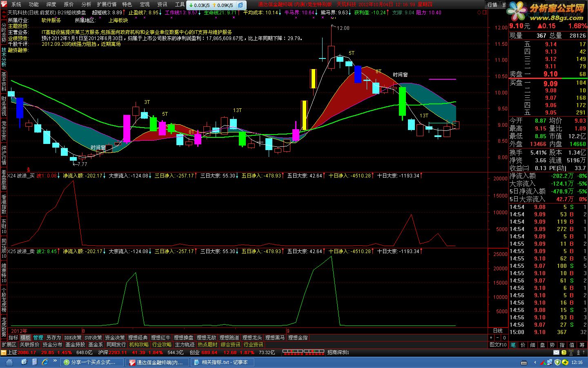The height and width of the screenshot is (368, 588).
Task: Open the 机构攻略 tab
Action: point(139,345)
